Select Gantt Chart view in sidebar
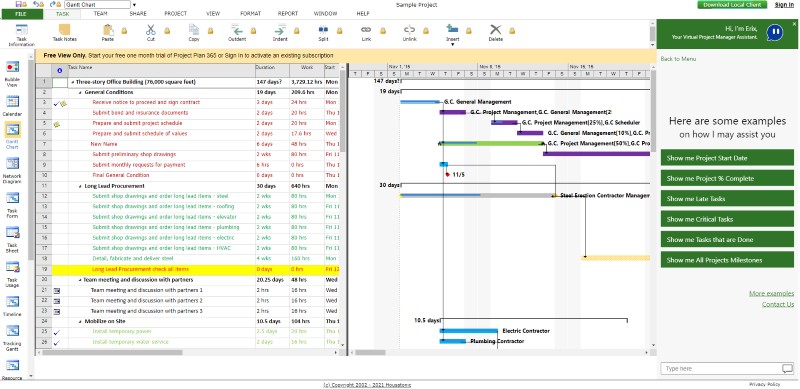Image resolution: width=800 pixels, height=389 pixels. tap(12, 136)
